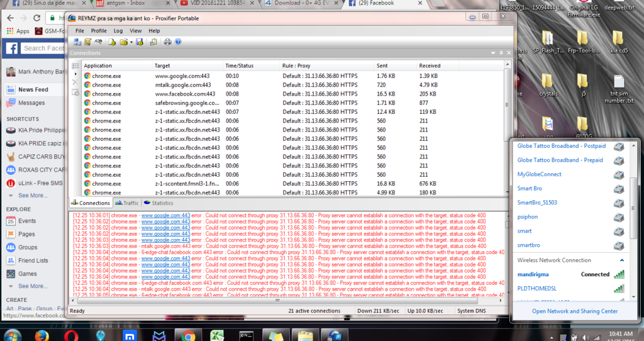Open the crystals folder on desktop
Screen dimensions: 644x341
548,86
